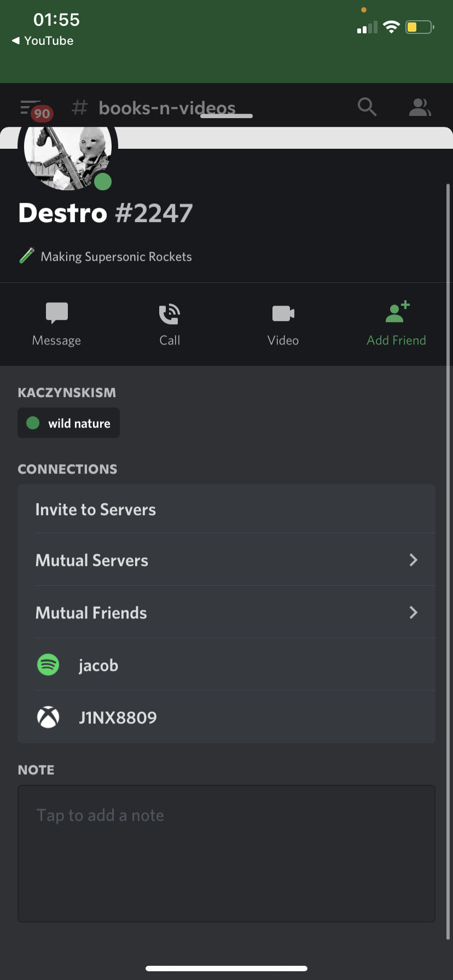This screenshot has height=980, width=453.
Task: Tap the green role color dot
Action: pyautogui.click(x=33, y=423)
